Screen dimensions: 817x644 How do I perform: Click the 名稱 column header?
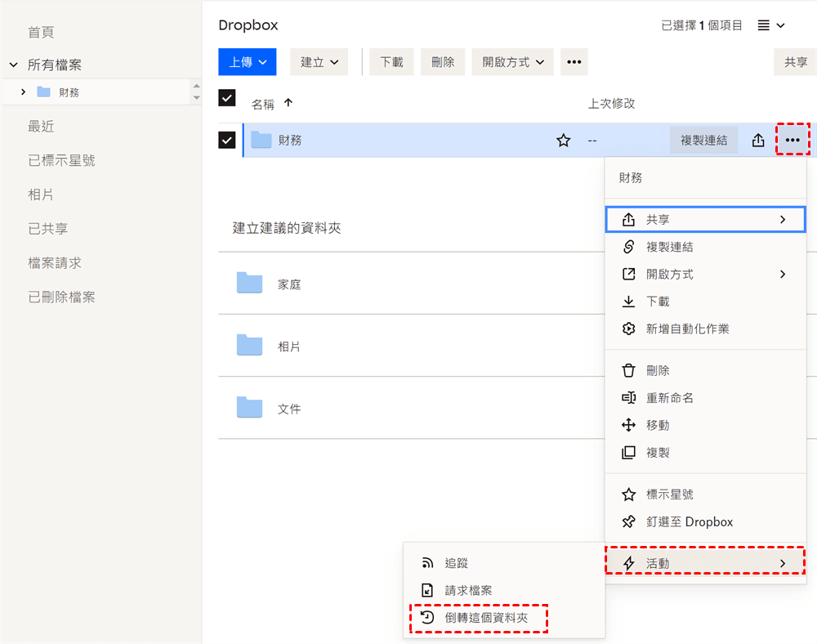click(x=262, y=105)
